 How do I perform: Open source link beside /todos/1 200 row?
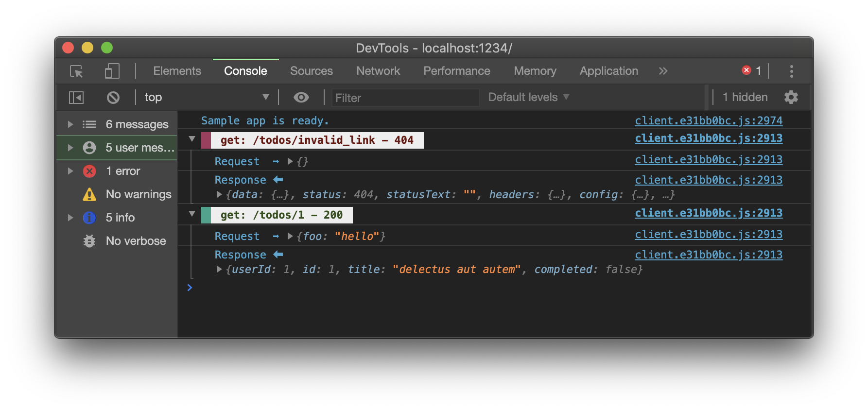pyautogui.click(x=709, y=213)
